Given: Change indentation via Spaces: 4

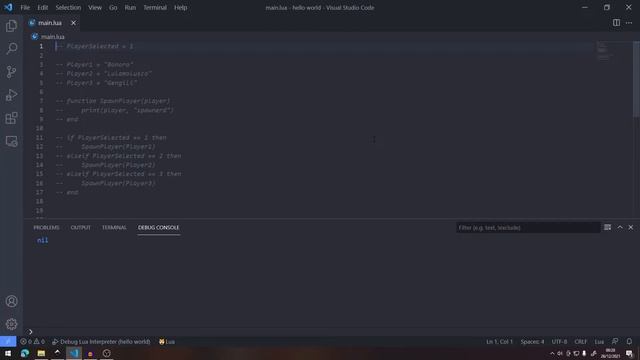Looking at the screenshot, I should point(532,342).
